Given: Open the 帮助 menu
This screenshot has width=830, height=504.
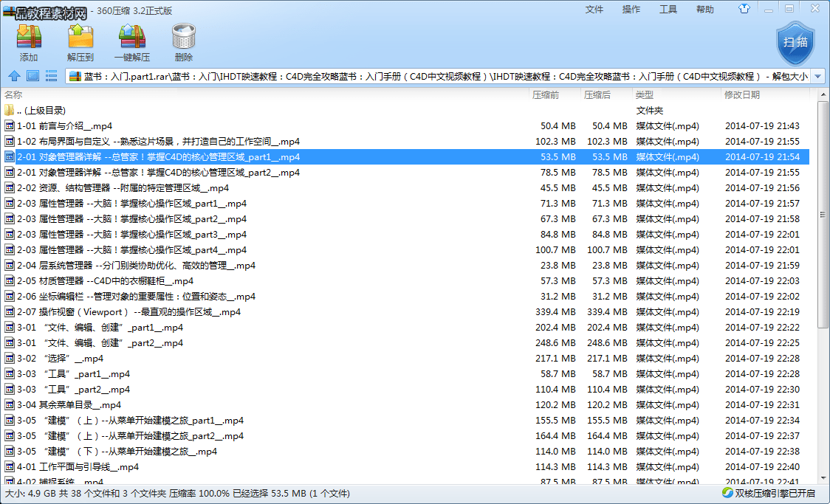Looking at the screenshot, I should pos(705,10).
